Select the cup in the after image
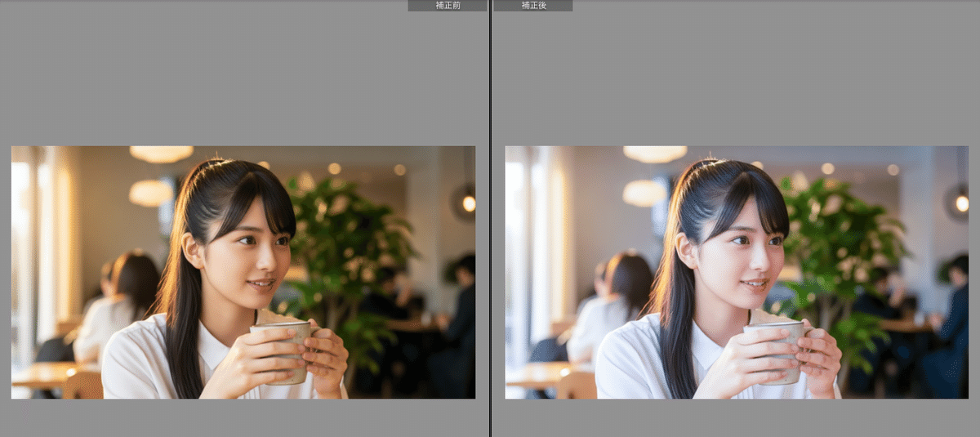 pyautogui.click(x=777, y=349)
